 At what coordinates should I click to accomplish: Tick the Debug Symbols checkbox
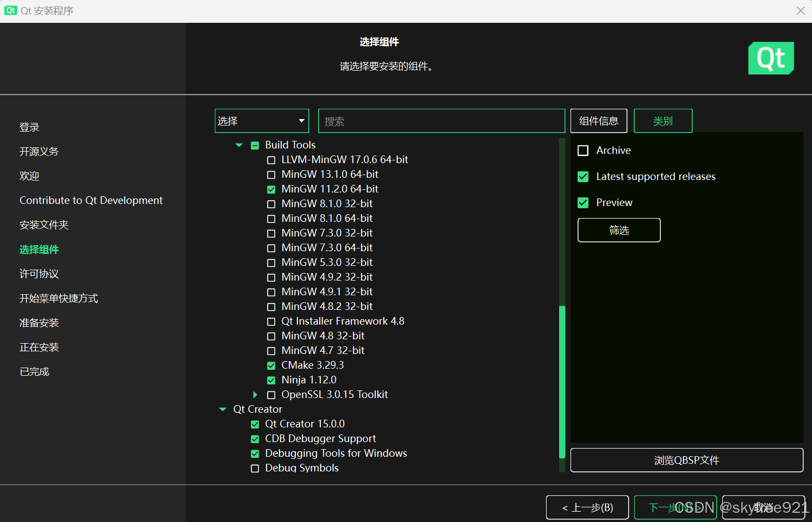(x=255, y=468)
